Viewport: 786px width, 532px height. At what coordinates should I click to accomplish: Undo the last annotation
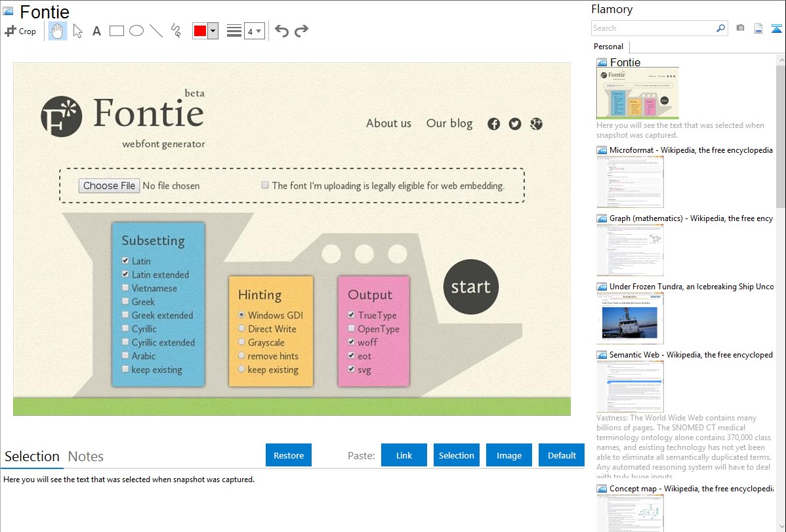pyautogui.click(x=281, y=31)
